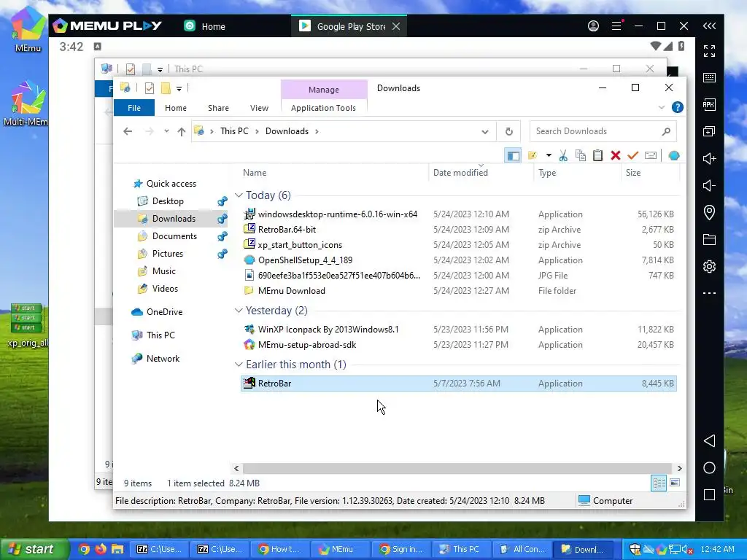This screenshot has width=747, height=560.
Task: Open the Home ribbon tab
Action: click(x=176, y=108)
